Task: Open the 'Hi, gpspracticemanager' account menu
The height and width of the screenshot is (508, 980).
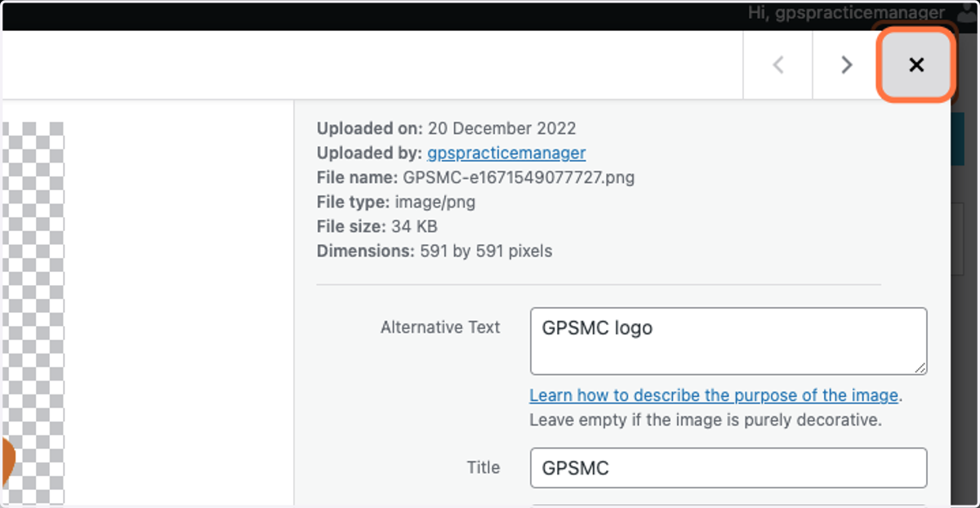Action: 846,13
